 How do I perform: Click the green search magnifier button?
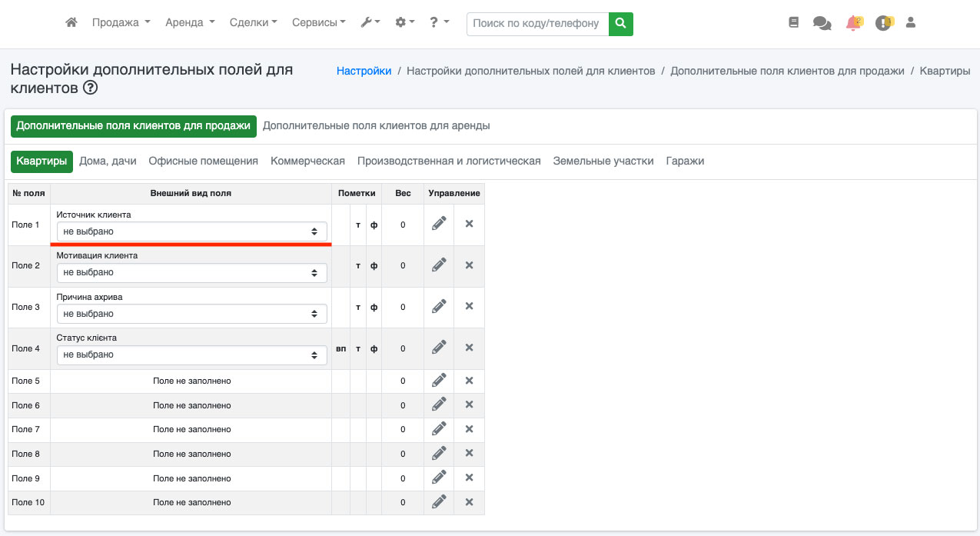(620, 23)
